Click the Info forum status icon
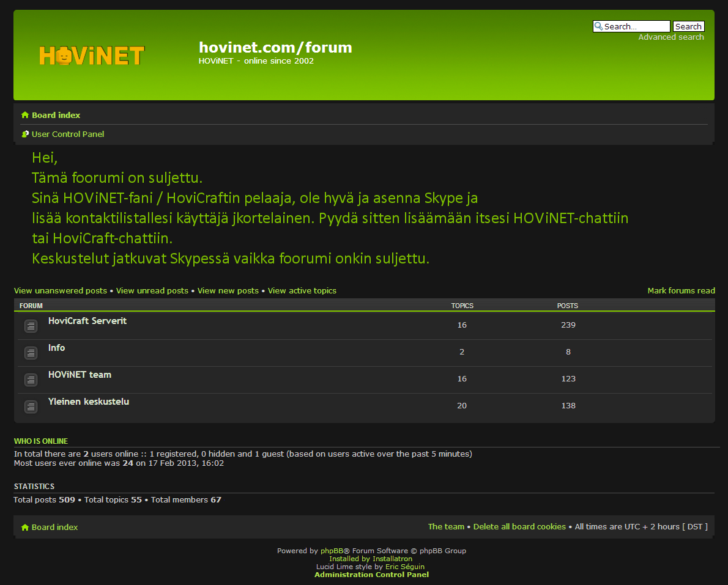Viewport: 728px width, 585px height. coord(31,353)
